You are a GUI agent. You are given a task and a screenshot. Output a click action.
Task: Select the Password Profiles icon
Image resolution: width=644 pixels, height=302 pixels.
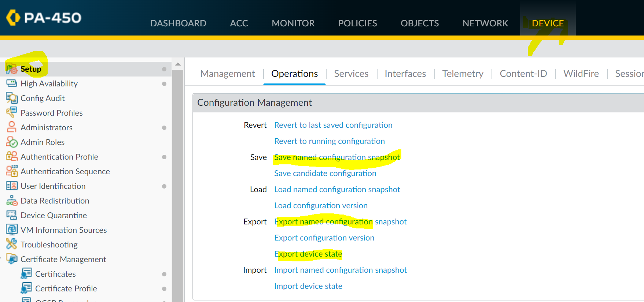11,113
